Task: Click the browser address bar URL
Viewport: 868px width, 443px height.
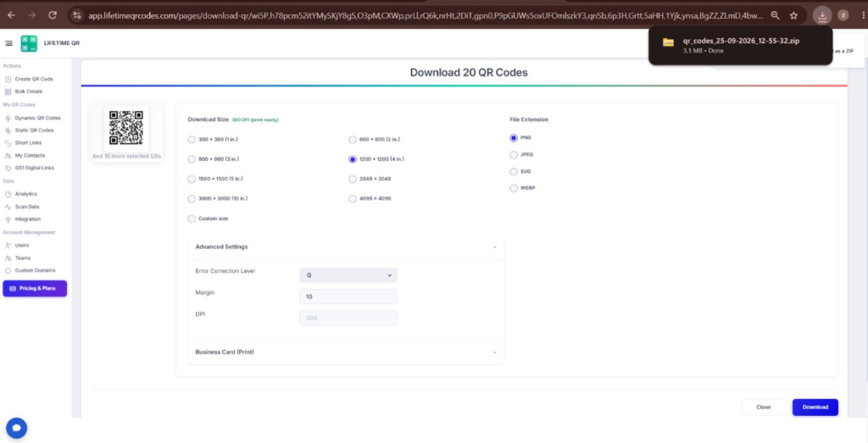Action: [426, 15]
